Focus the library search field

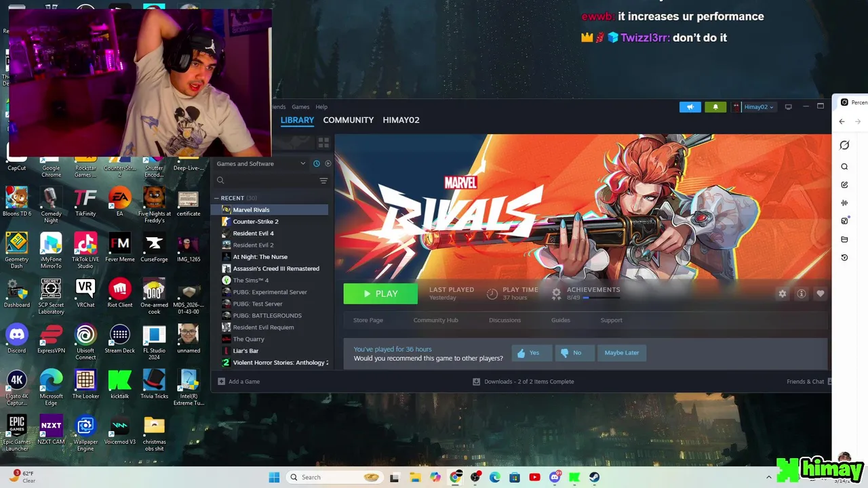click(266, 180)
